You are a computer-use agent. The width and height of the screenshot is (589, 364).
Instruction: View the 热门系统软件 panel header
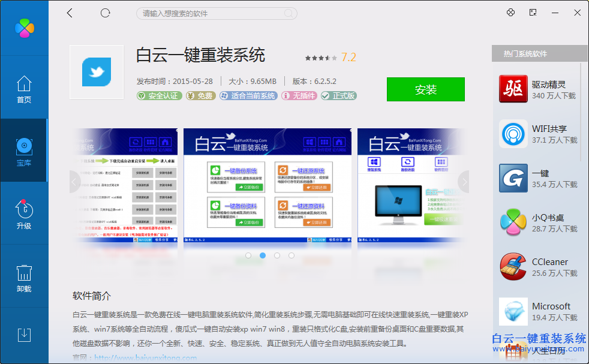point(525,53)
